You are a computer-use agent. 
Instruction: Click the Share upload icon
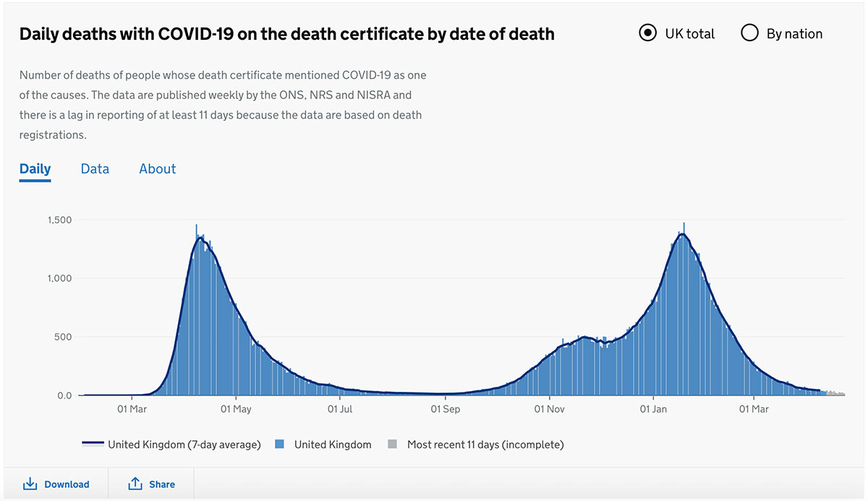(x=135, y=484)
